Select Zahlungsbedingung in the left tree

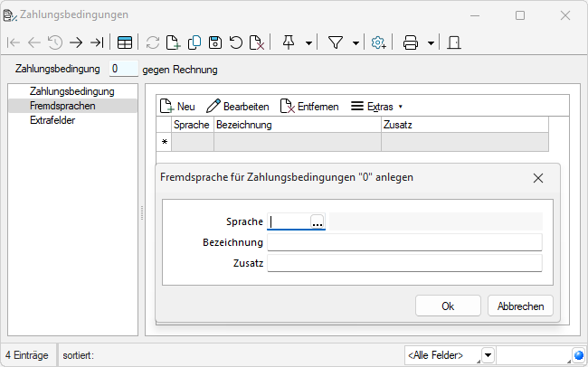(x=71, y=91)
